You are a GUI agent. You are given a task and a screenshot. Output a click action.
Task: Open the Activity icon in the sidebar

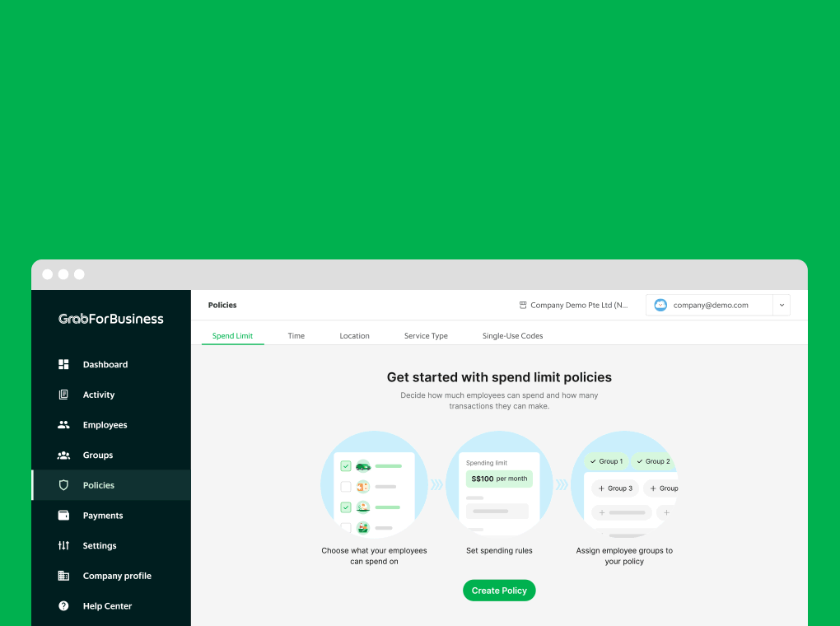63,394
